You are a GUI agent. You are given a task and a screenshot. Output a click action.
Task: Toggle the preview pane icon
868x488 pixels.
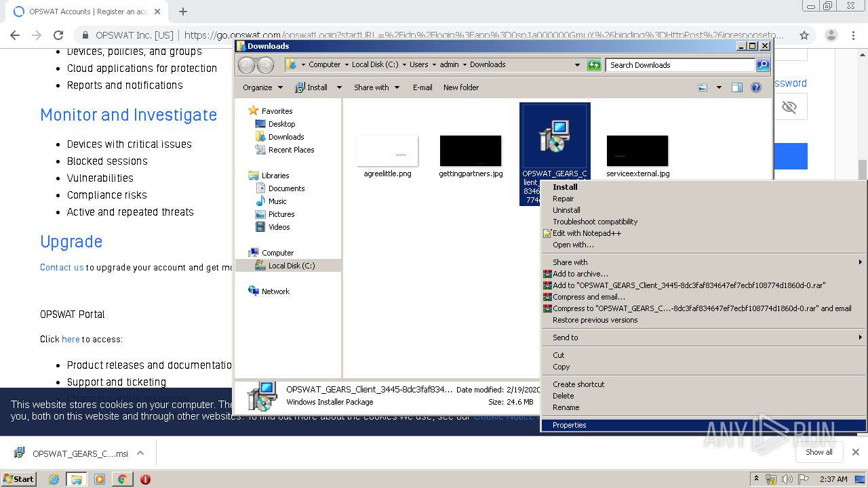(737, 87)
